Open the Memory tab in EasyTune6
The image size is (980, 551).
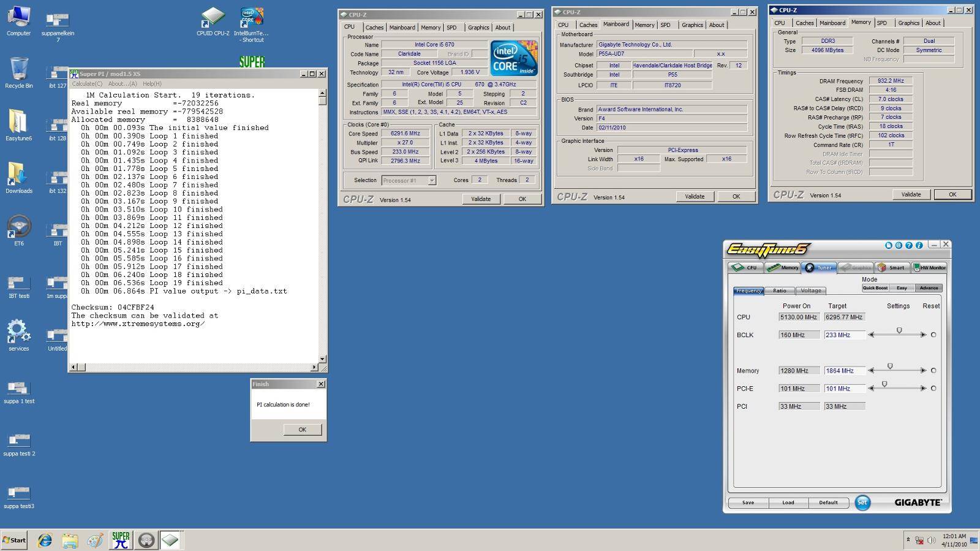coord(783,267)
